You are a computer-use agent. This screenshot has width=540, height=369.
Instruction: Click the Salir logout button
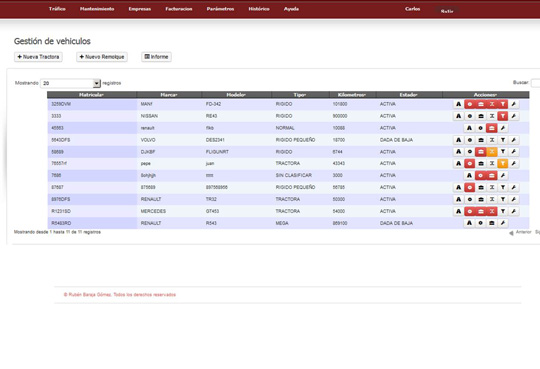(447, 11)
